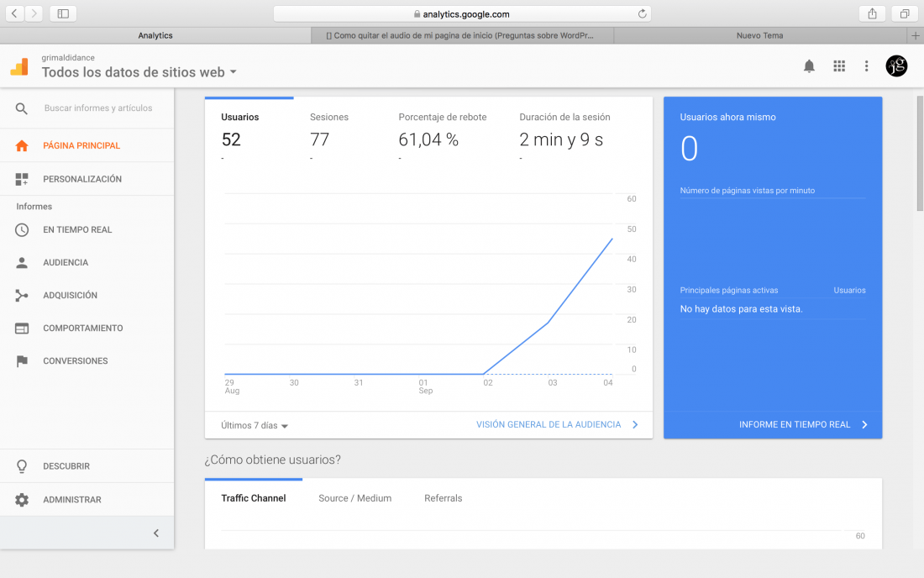
Task: Select the Referrals tab
Action: click(444, 498)
